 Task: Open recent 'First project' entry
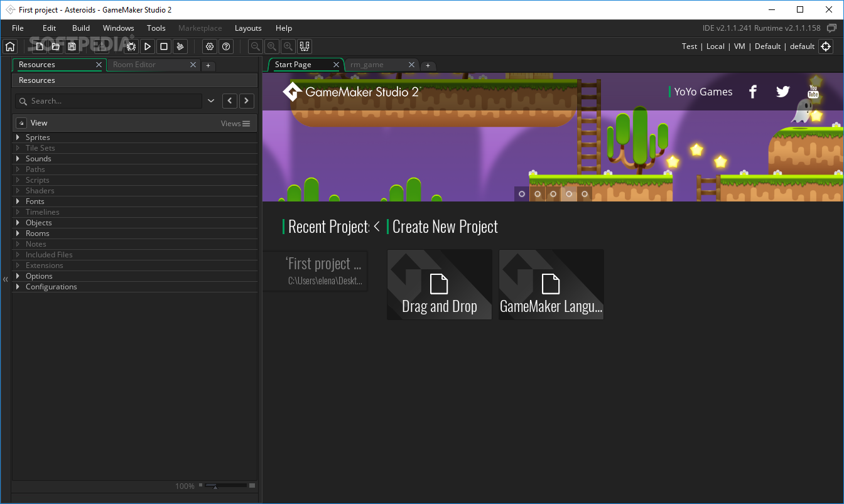pyautogui.click(x=315, y=271)
